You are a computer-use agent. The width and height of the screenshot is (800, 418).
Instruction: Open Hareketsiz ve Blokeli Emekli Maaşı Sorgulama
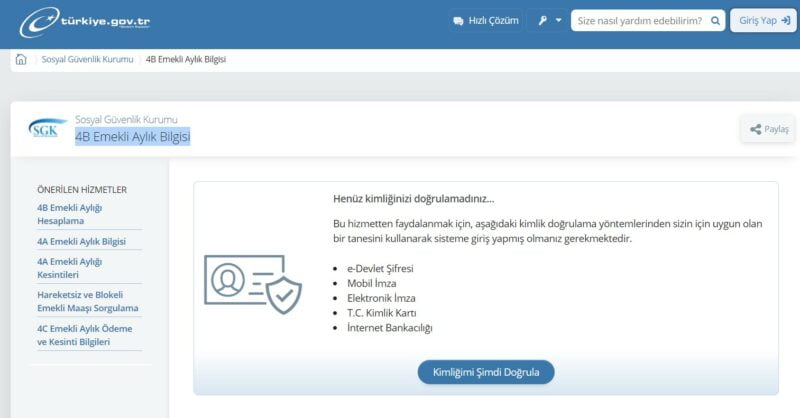(x=87, y=301)
